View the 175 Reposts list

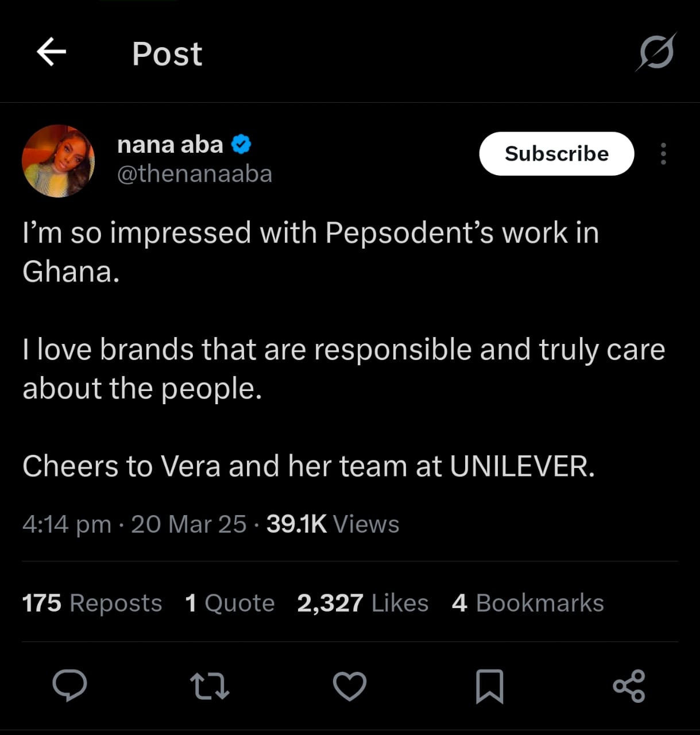[92, 603]
